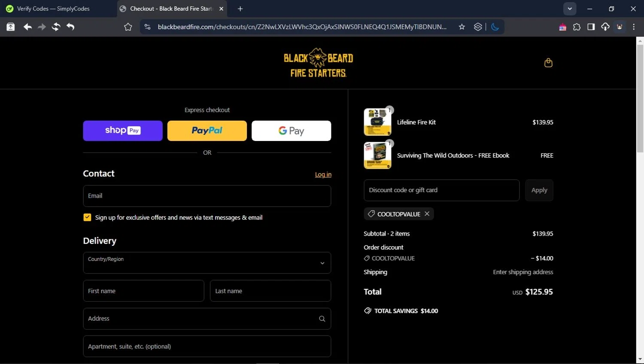Select the Checkout Black Beard Fire tab

click(x=172, y=9)
